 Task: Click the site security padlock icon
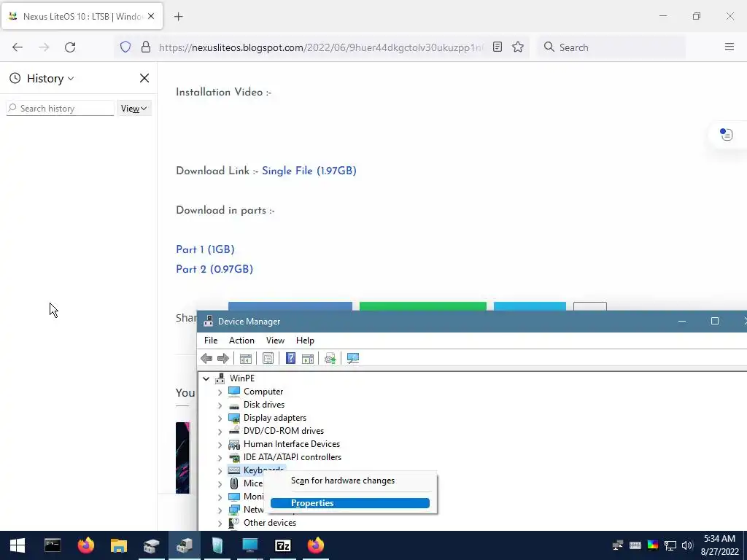(146, 47)
